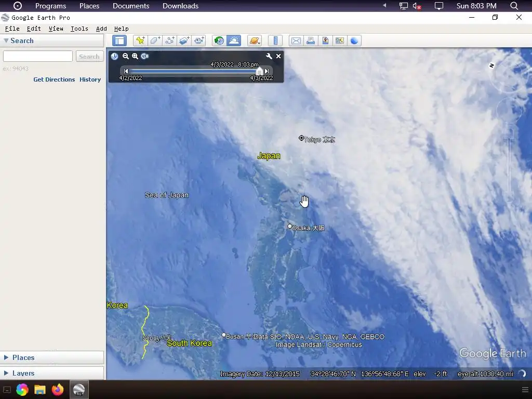
Task: Click the Save Image icon
Action: [x=325, y=41]
